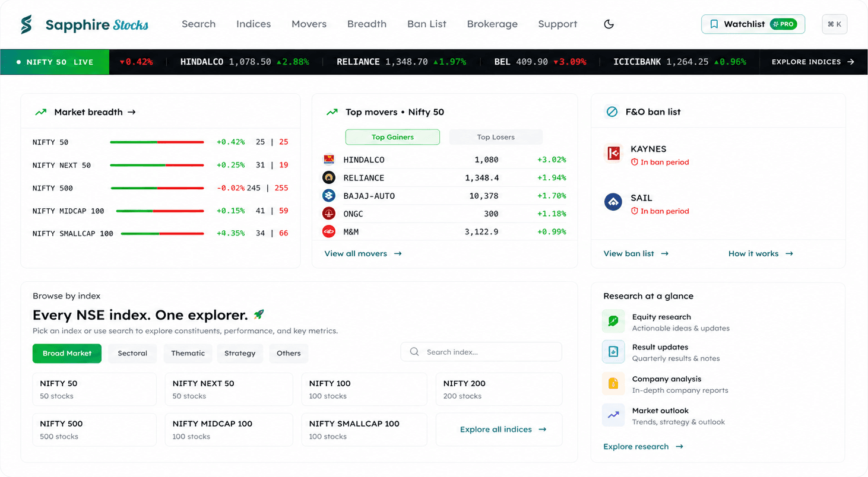Open the Breadth nav item
The height and width of the screenshot is (477, 868).
367,24
